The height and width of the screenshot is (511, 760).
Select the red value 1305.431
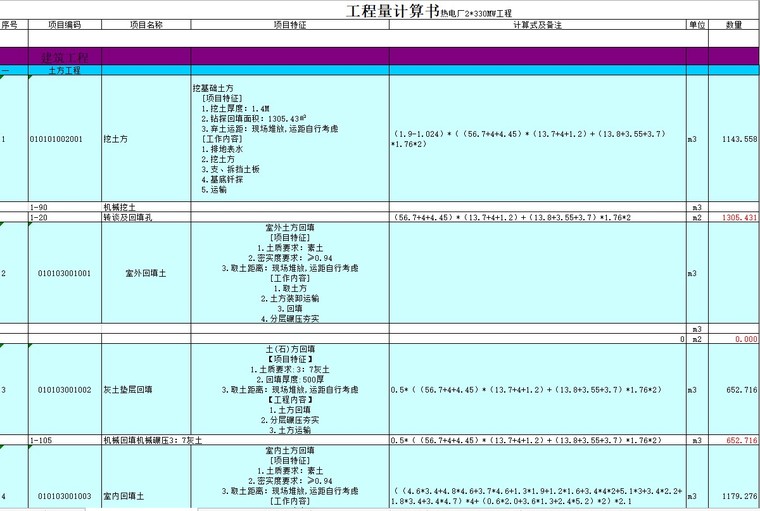[739, 217]
